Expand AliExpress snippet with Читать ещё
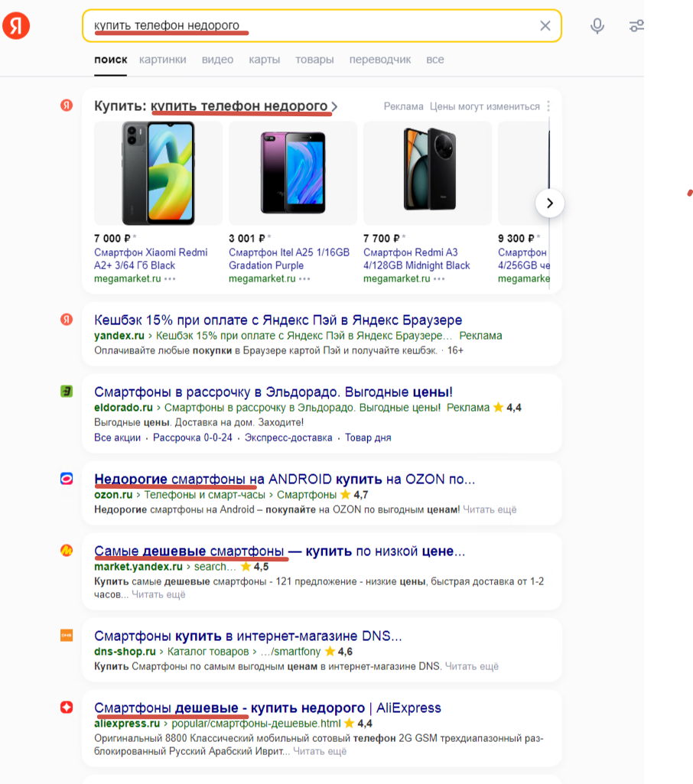Image resolution: width=693 pixels, height=784 pixels. click(x=320, y=752)
